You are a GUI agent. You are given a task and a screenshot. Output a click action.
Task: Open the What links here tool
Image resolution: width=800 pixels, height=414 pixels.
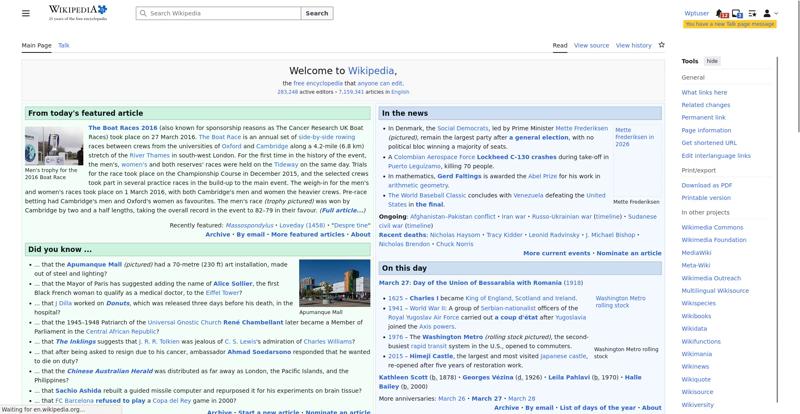(x=704, y=92)
